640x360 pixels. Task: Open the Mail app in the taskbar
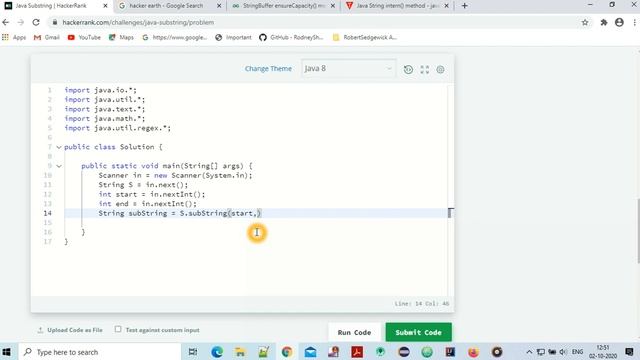click(310, 352)
